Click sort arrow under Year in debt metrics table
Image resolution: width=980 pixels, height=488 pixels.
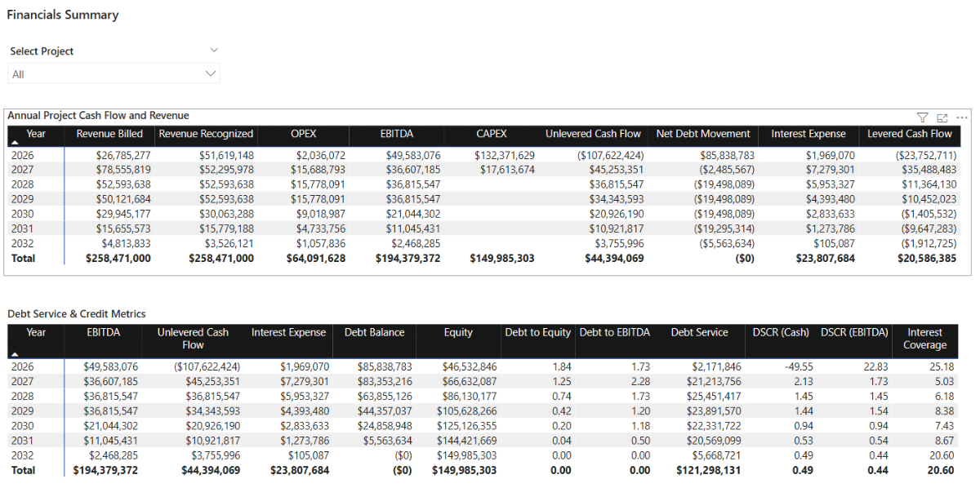click(14, 353)
